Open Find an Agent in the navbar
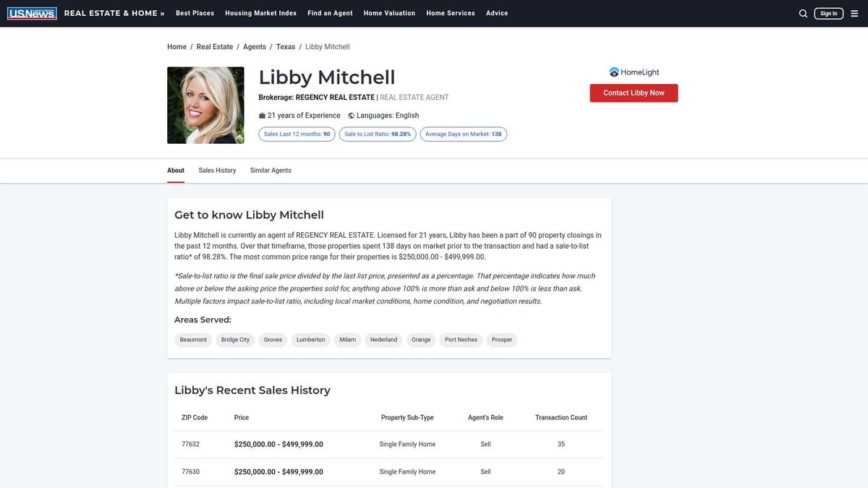 pyautogui.click(x=330, y=12)
